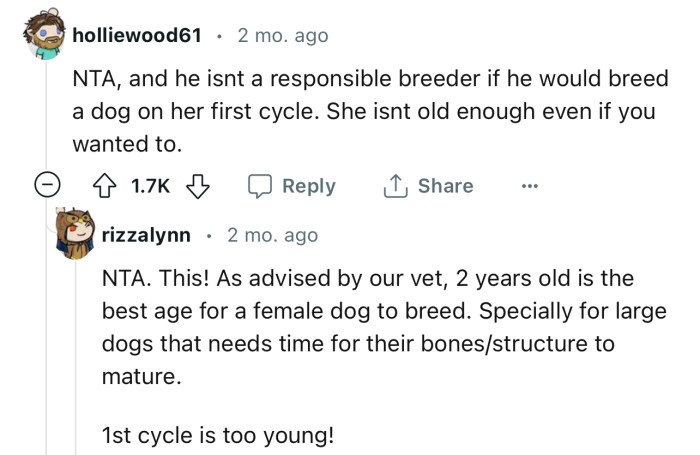Screen dimensions: 700x455
Task: Go to holliewood61 username profile link
Action: click(x=138, y=36)
